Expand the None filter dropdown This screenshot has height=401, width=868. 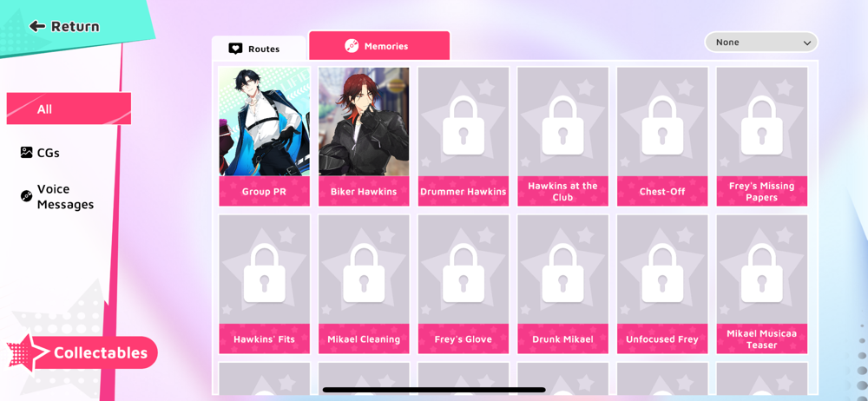coord(761,42)
